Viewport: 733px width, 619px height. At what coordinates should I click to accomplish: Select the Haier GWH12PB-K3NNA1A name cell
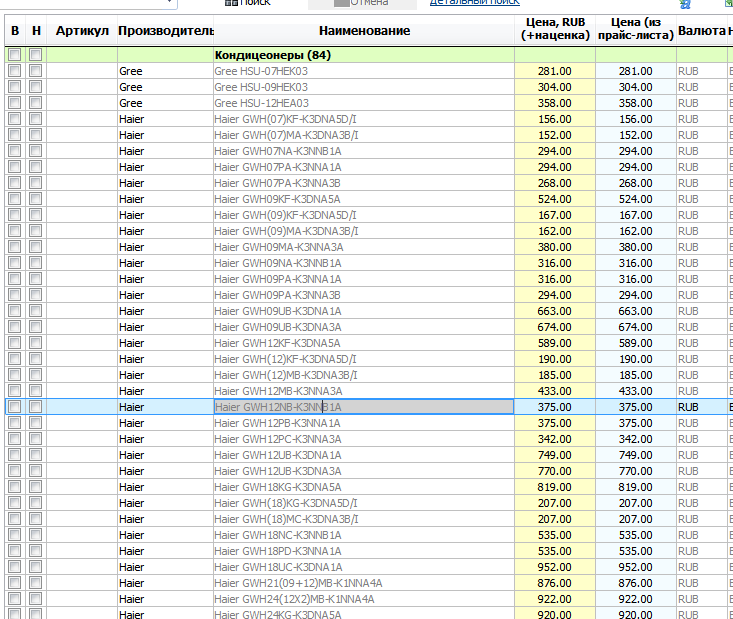click(364, 423)
